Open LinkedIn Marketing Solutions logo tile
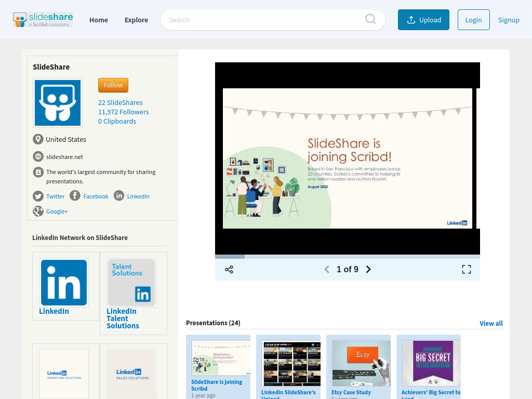 [x=64, y=374]
